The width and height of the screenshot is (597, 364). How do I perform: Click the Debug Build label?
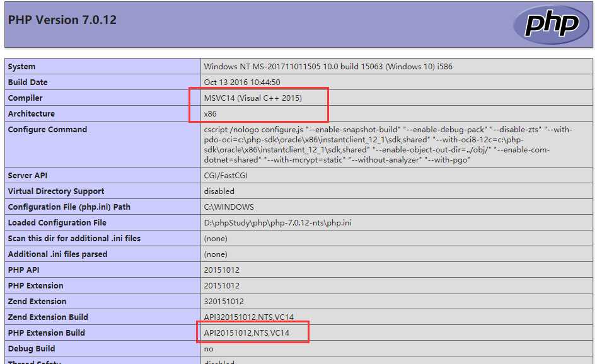(32, 348)
